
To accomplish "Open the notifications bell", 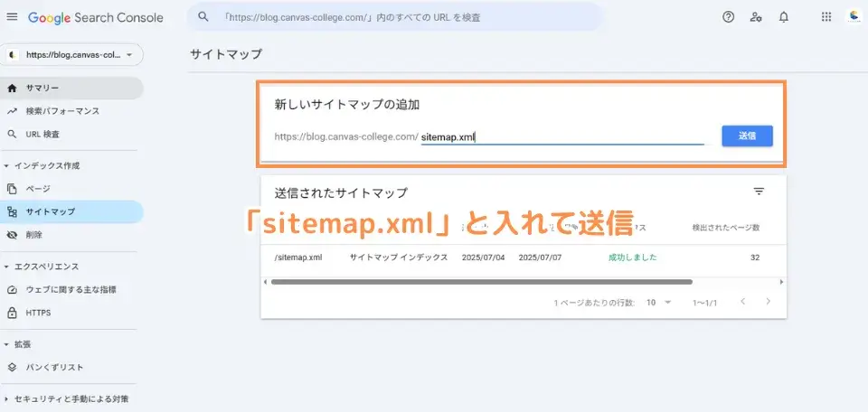I will 784,17.
